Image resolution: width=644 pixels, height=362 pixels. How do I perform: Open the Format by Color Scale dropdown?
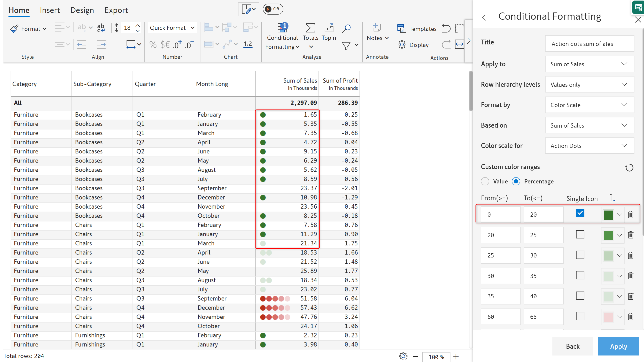[589, 105]
